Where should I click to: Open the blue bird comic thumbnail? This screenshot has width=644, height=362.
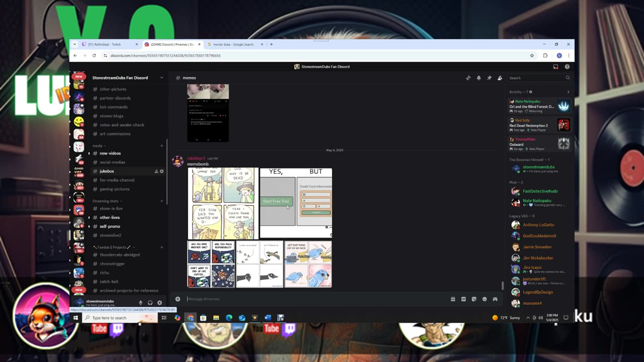point(308,264)
